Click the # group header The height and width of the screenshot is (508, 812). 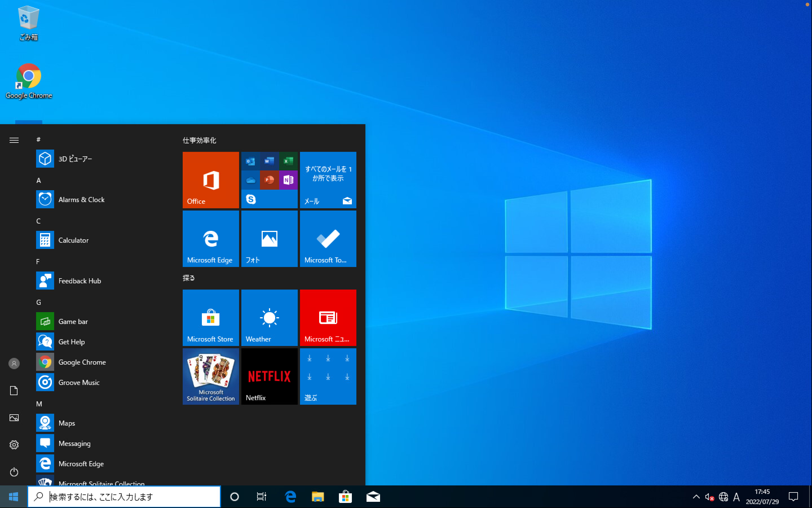pyautogui.click(x=39, y=139)
